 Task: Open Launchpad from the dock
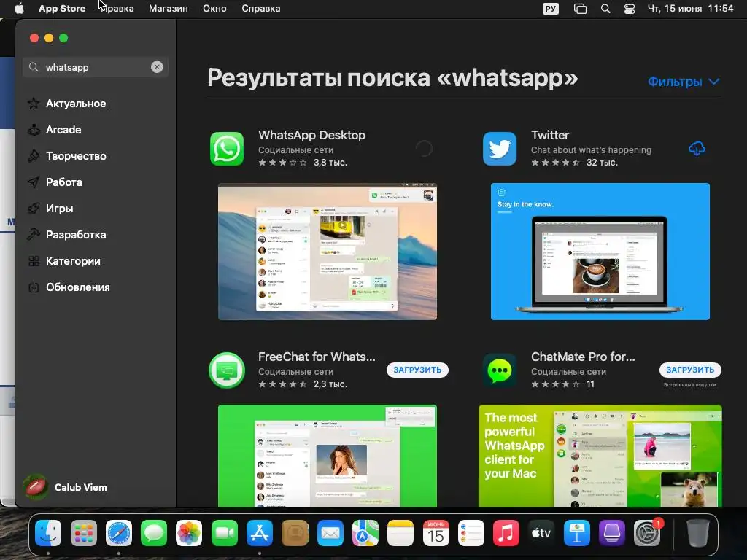point(83,533)
